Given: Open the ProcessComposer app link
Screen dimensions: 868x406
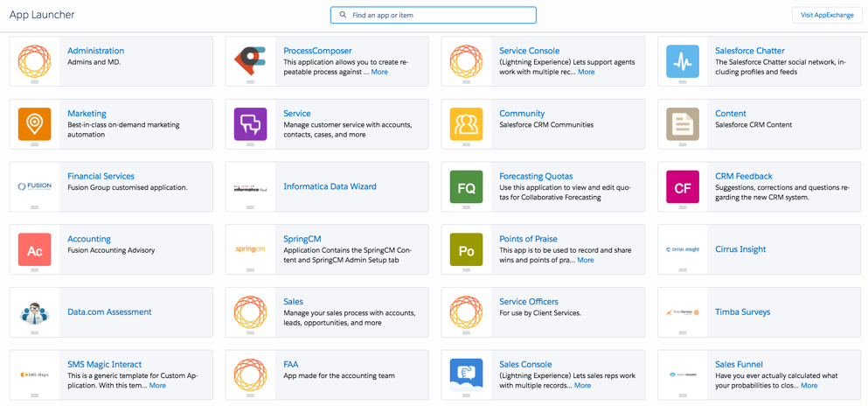Looking at the screenshot, I should pyautogui.click(x=318, y=51).
